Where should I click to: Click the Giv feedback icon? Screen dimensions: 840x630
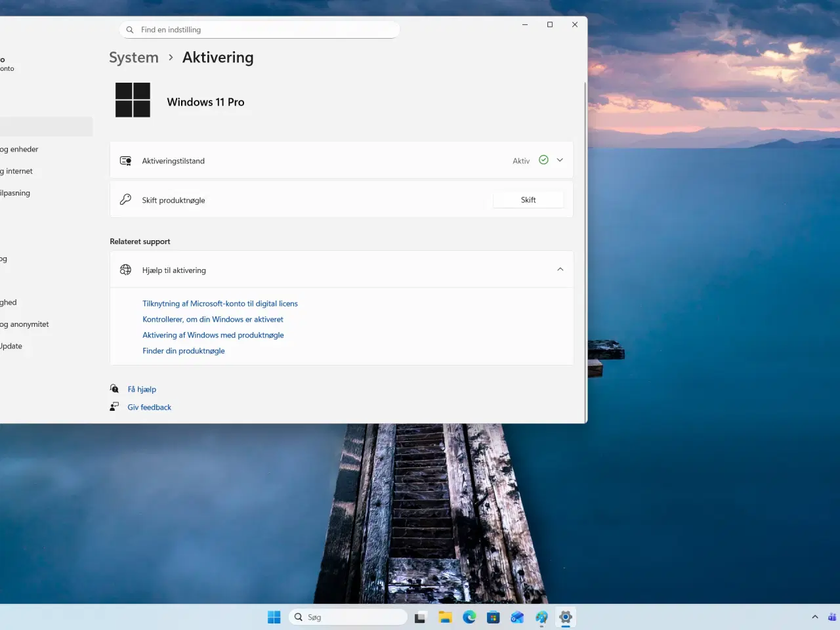(114, 406)
